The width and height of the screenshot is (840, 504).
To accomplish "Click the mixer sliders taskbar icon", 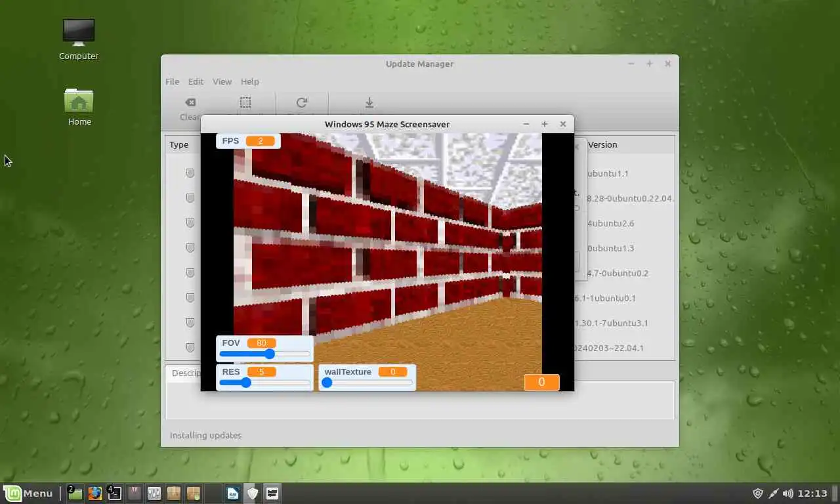I will (154, 493).
